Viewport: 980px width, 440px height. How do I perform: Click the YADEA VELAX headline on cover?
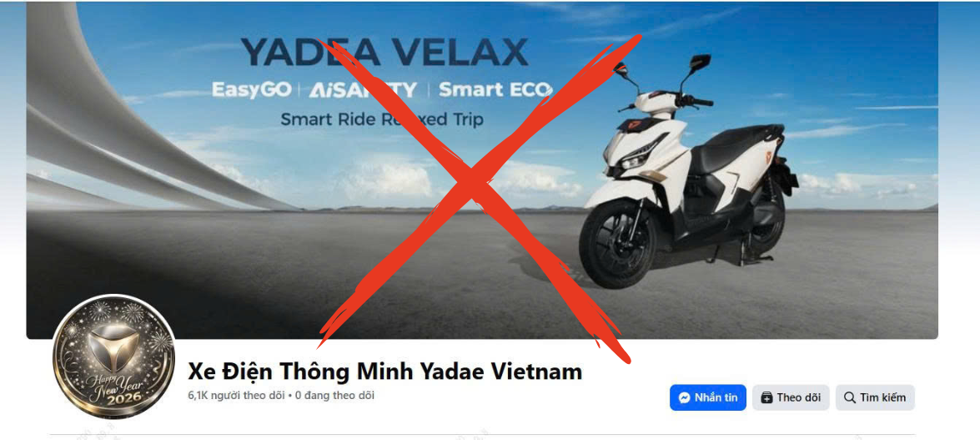pyautogui.click(x=384, y=53)
